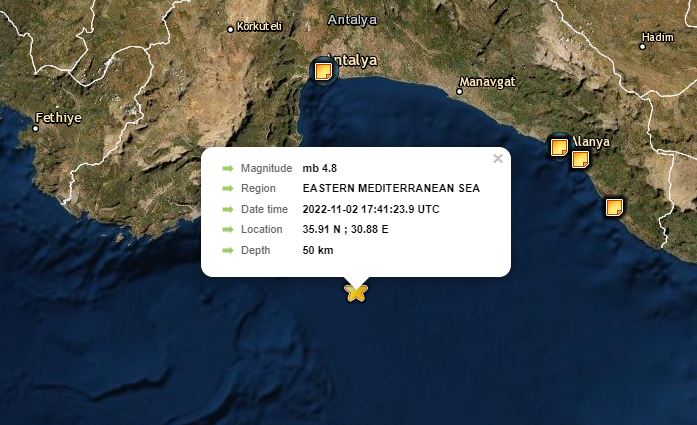Open the felt-report note icon at Antalya
697x425 pixels.
(x=323, y=72)
